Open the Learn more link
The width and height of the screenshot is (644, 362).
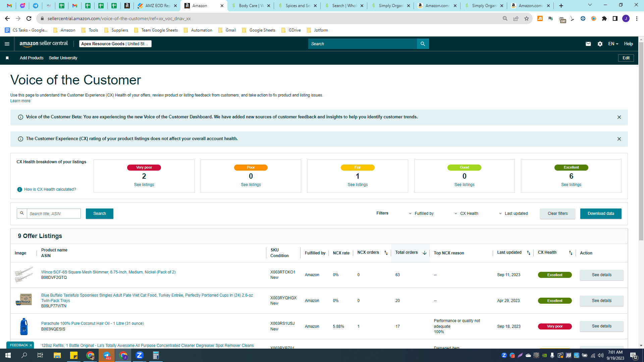coord(20,101)
